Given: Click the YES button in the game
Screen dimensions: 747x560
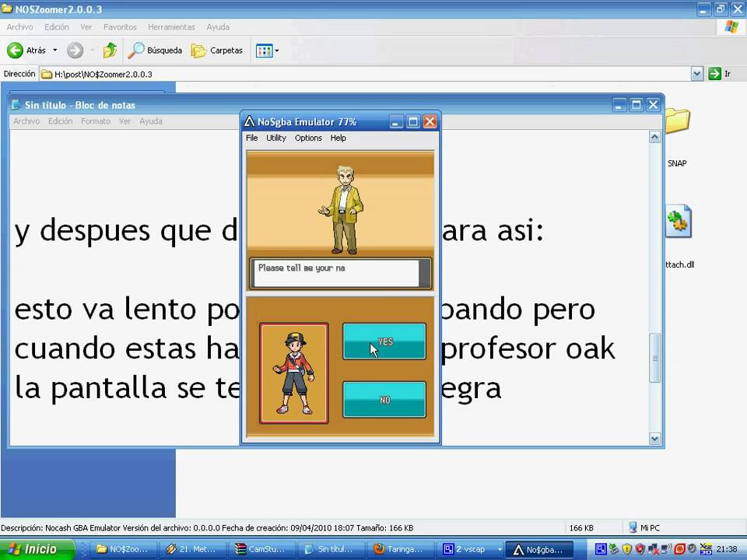Looking at the screenshot, I should 384,341.
